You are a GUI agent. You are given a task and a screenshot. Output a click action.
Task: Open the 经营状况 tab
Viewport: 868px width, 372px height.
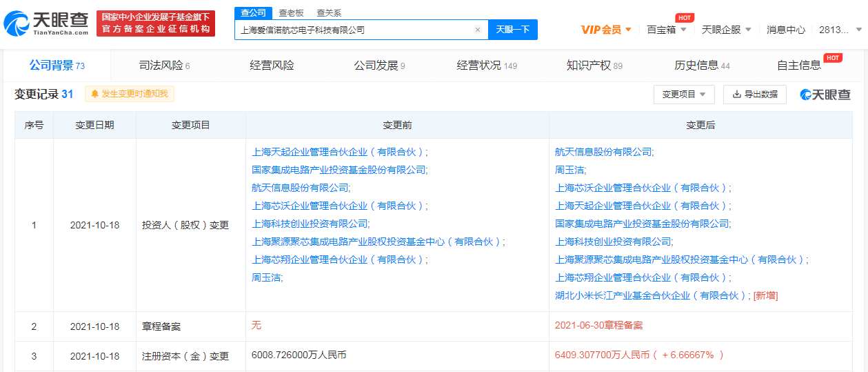487,66
